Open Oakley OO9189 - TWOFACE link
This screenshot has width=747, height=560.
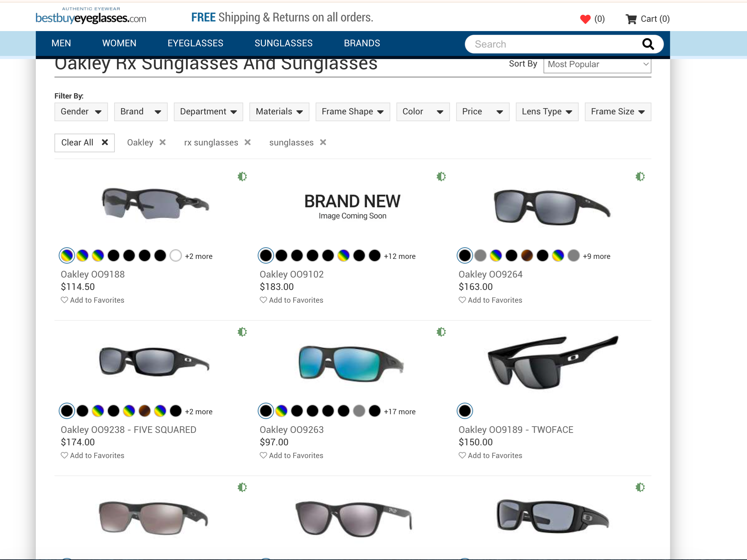click(516, 430)
